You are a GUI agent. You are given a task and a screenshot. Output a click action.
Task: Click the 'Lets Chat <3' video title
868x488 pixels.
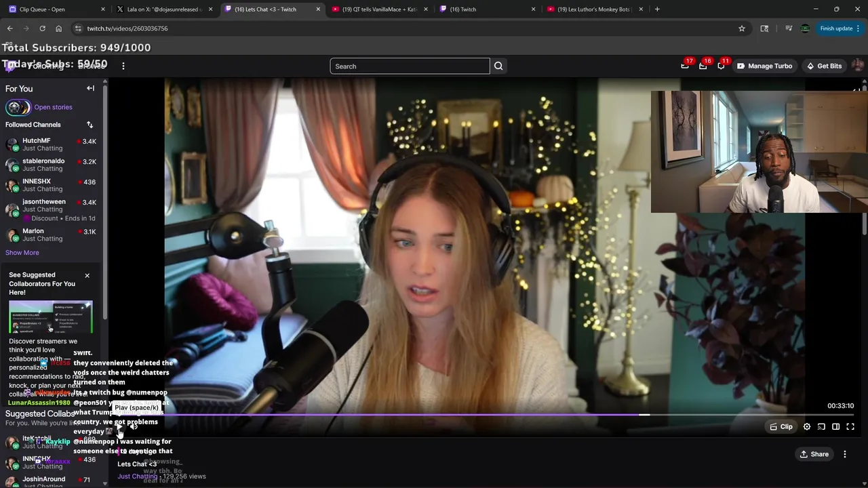pyautogui.click(x=137, y=464)
